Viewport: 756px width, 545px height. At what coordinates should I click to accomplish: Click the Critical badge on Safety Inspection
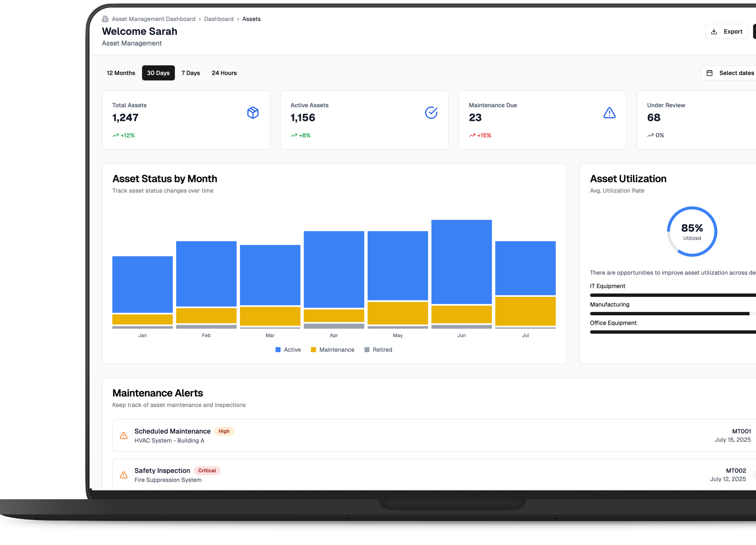(207, 470)
